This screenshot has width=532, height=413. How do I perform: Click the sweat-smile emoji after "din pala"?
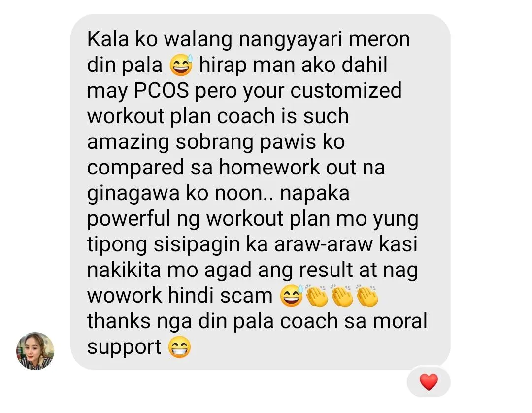pos(181,65)
